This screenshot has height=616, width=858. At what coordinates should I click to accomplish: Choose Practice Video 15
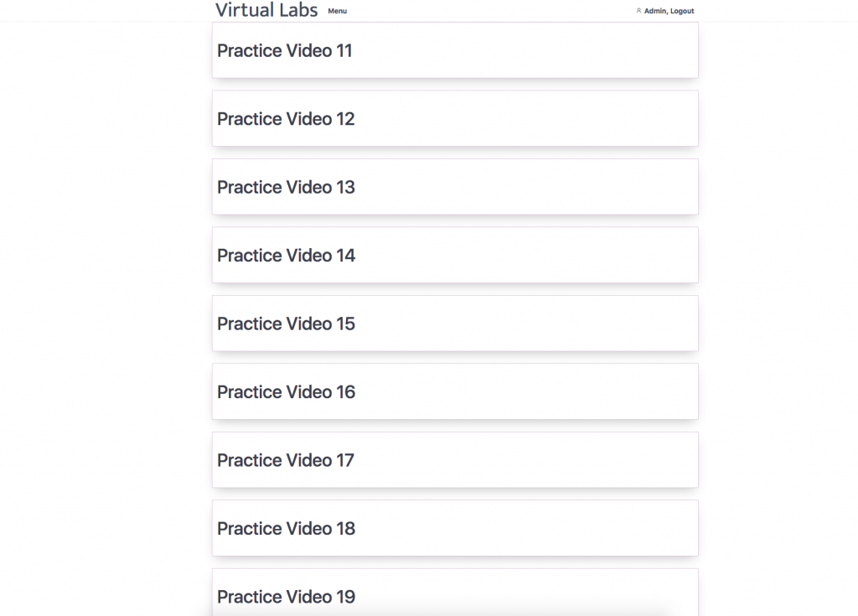tap(455, 324)
